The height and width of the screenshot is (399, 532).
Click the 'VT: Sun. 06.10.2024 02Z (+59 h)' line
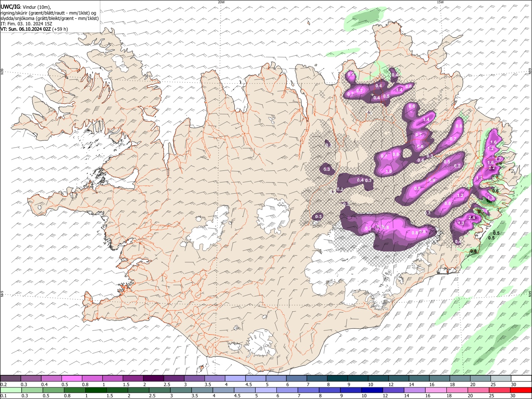34,29
